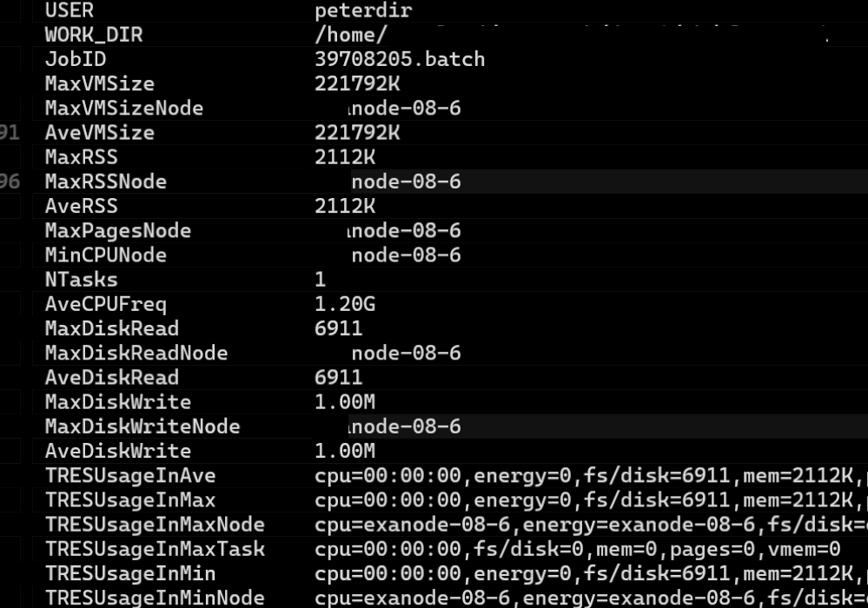Click the WORK_DIR label
Screen dimensions: 868x608
94,35
